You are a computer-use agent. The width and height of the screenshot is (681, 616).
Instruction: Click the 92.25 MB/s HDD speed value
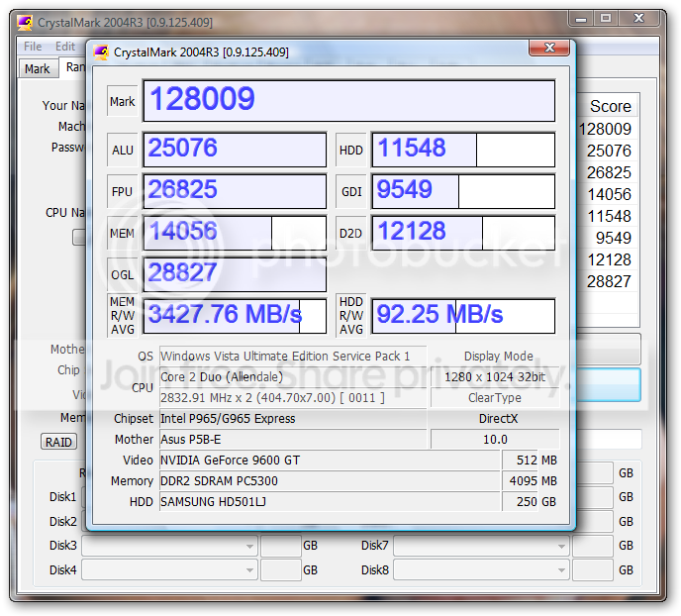(463, 316)
